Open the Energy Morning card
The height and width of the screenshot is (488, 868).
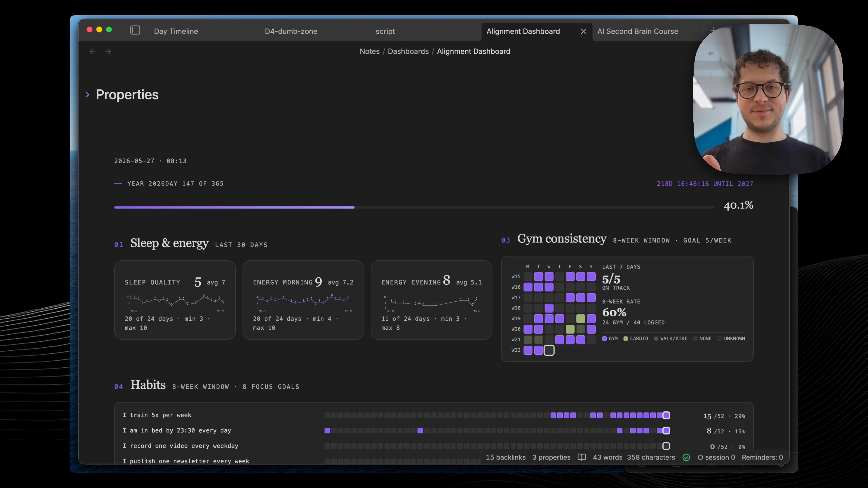(303, 300)
